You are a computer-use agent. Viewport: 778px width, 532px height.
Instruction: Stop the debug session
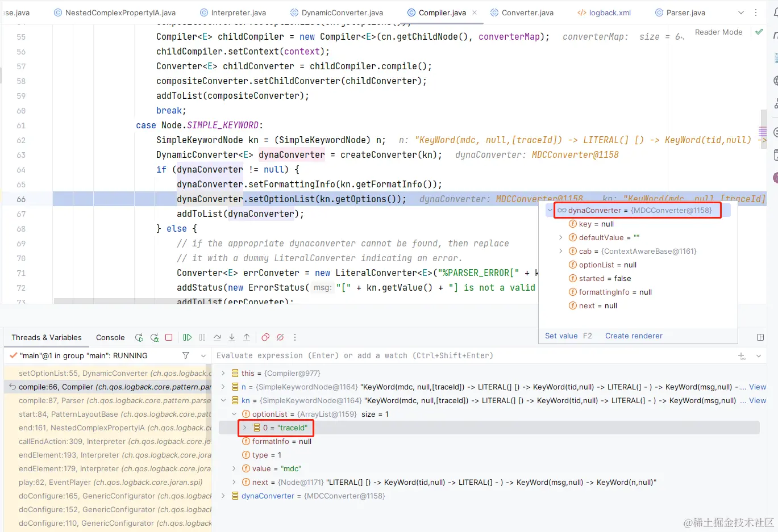[169, 337]
